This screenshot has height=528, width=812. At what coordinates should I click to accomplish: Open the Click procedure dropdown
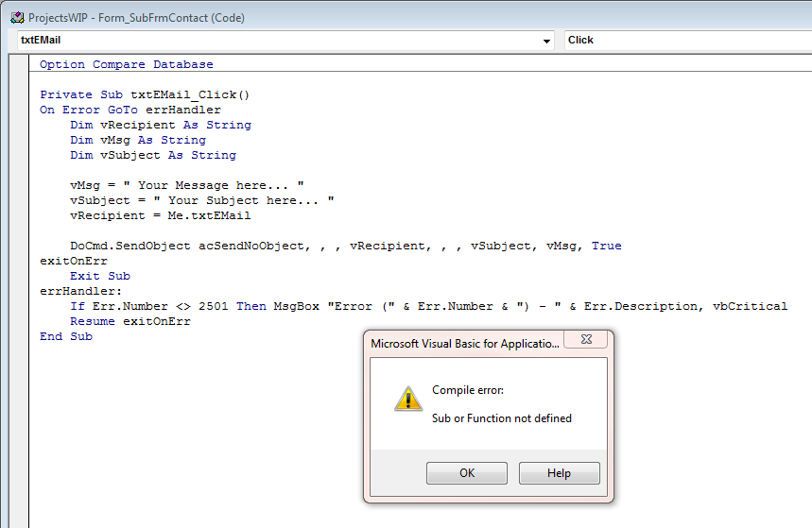688,41
